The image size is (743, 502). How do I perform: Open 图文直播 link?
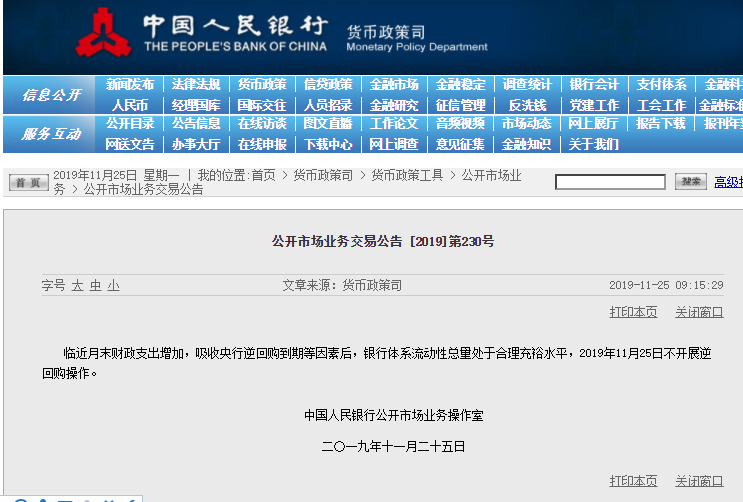328,124
